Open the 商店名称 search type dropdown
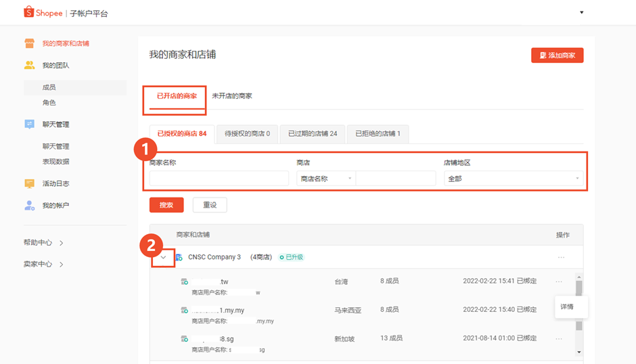The image size is (636, 364). 326,179
